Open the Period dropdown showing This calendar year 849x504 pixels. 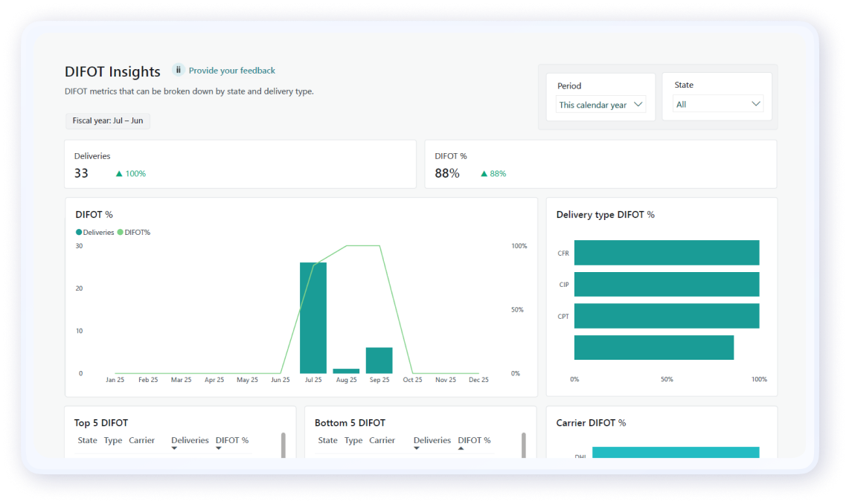coord(600,105)
